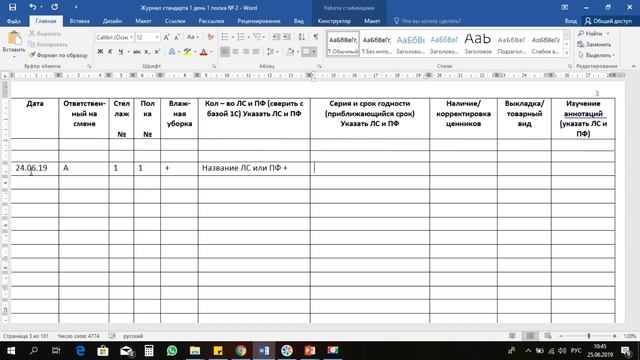Click the Undo arrow icon
640x360 pixels.
pos(33,7)
